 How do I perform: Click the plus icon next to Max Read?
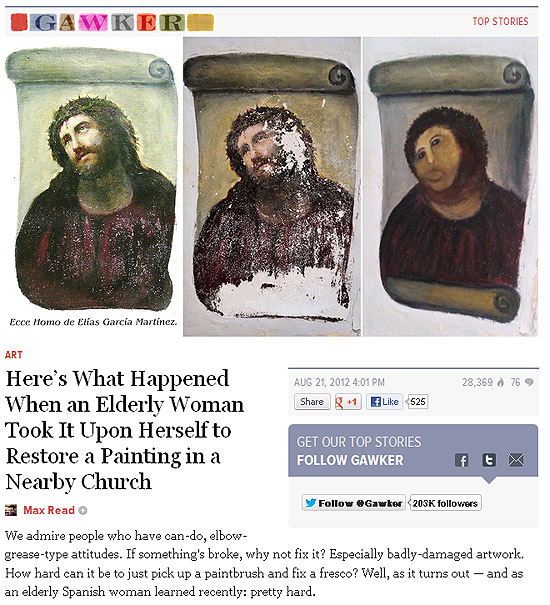(83, 510)
